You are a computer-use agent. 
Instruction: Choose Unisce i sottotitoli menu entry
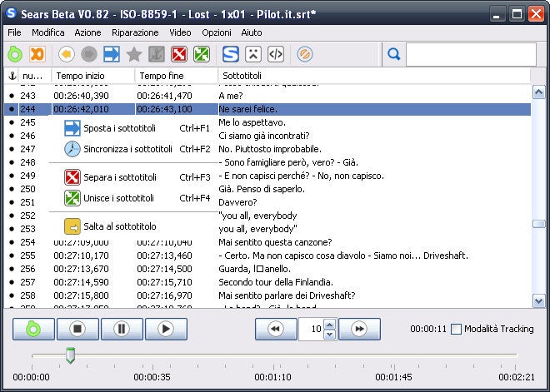click(133, 198)
